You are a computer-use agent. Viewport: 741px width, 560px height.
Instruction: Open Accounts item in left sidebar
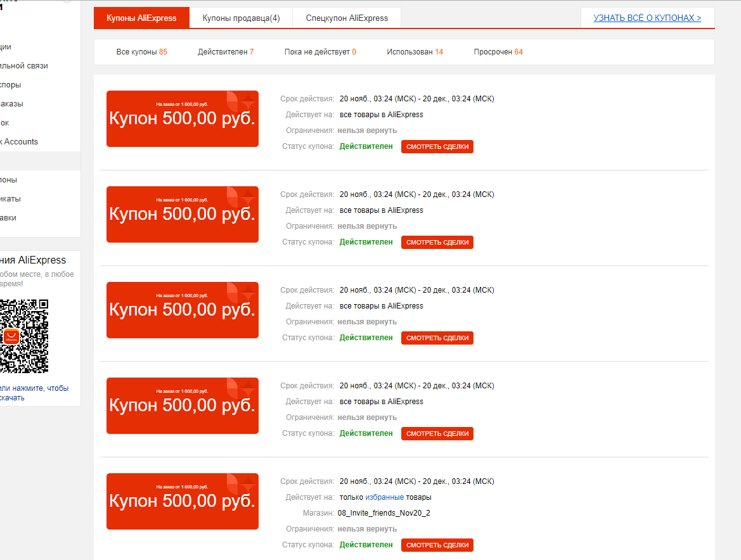point(19,142)
